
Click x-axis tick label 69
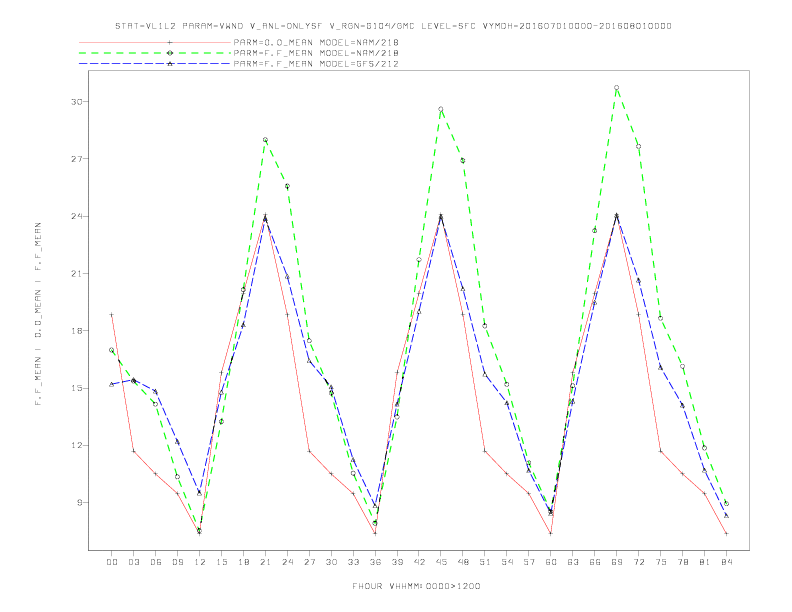pyautogui.click(x=617, y=562)
